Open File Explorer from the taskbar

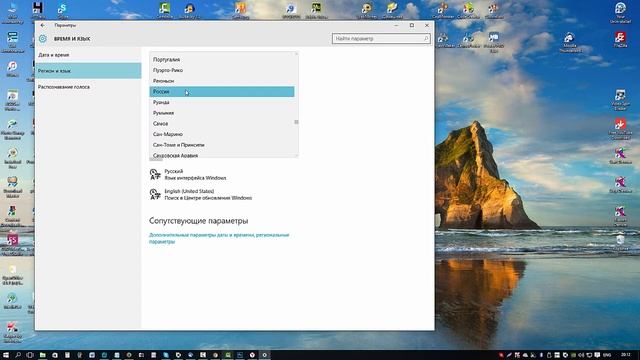point(42,355)
